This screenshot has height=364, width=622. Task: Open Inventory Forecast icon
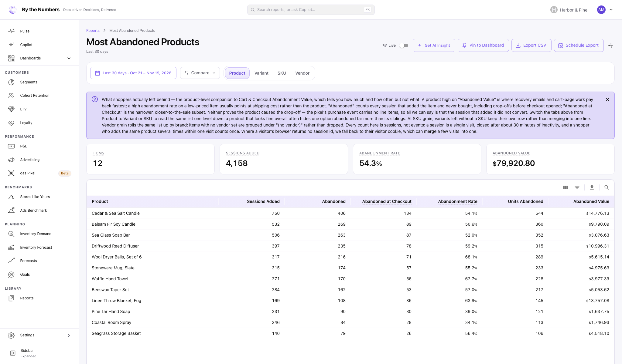tap(11, 248)
